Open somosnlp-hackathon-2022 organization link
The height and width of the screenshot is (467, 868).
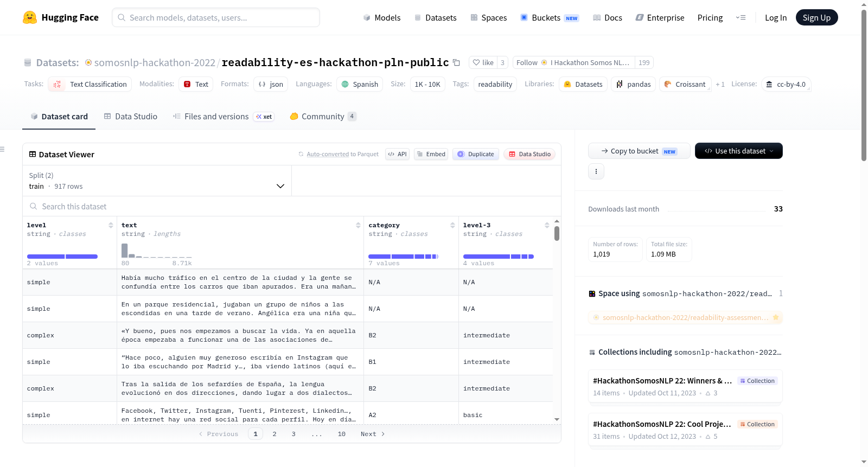point(155,63)
